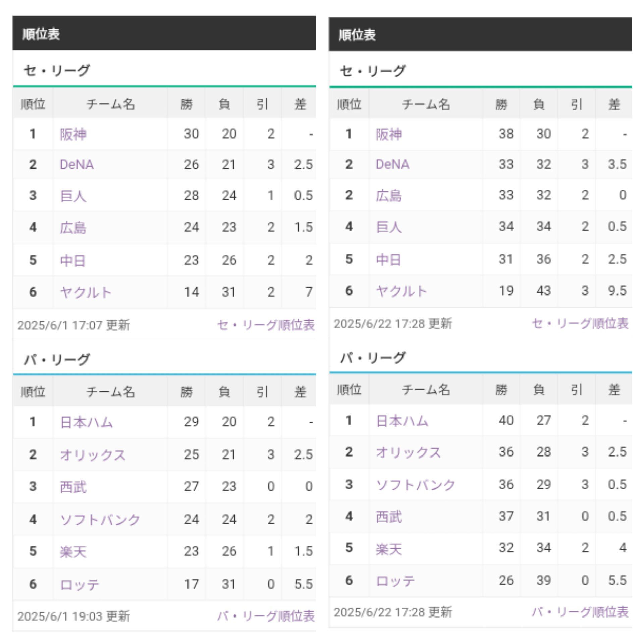This screenshot has width=644, height=644.
Task: Open セ・リーグ順位表 link updated 2025/6/22
Action: click(x=580, y=323)
